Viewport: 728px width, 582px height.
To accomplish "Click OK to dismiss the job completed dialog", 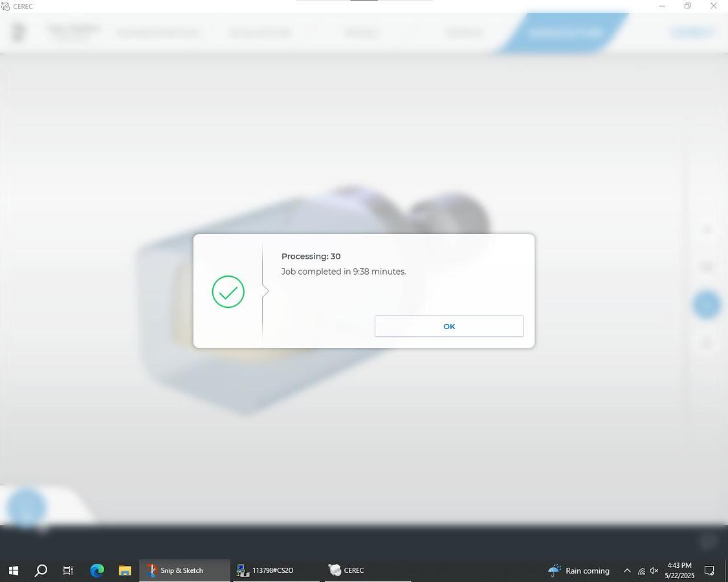I will [449, 327].
